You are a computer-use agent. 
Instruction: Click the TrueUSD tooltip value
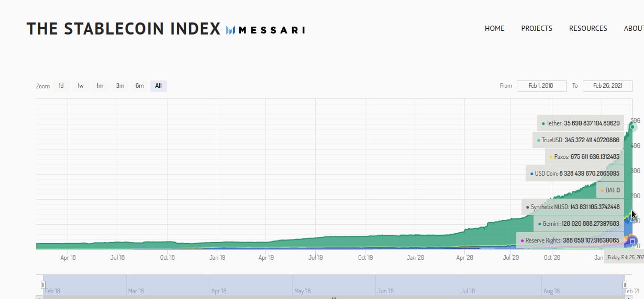point(592,140)
